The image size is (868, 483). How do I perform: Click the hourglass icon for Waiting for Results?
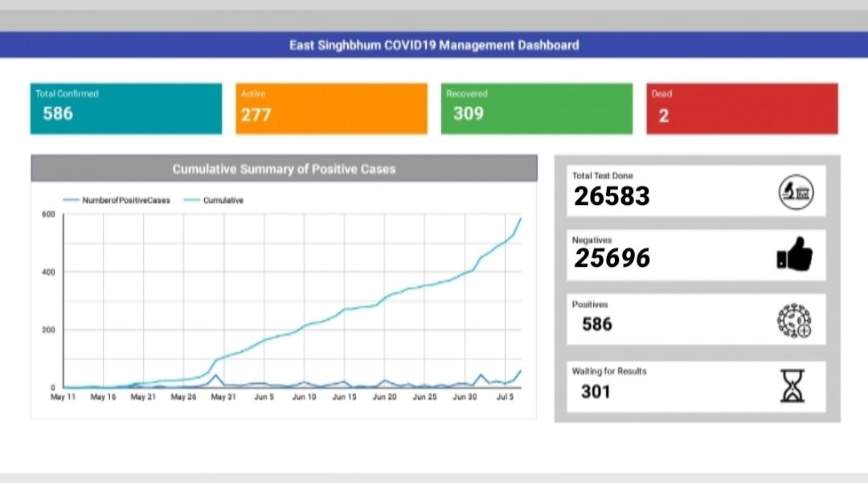pos(792,386)
